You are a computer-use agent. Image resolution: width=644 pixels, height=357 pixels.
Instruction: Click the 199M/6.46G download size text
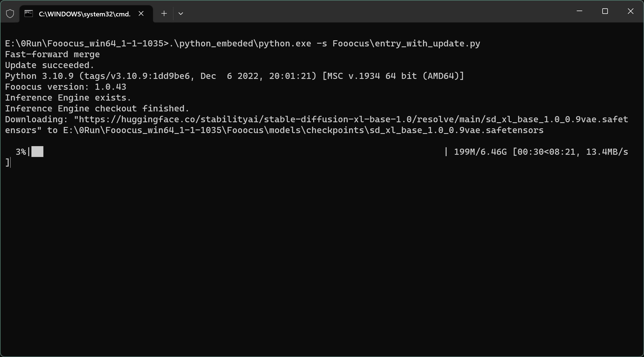tap(480, 152)
